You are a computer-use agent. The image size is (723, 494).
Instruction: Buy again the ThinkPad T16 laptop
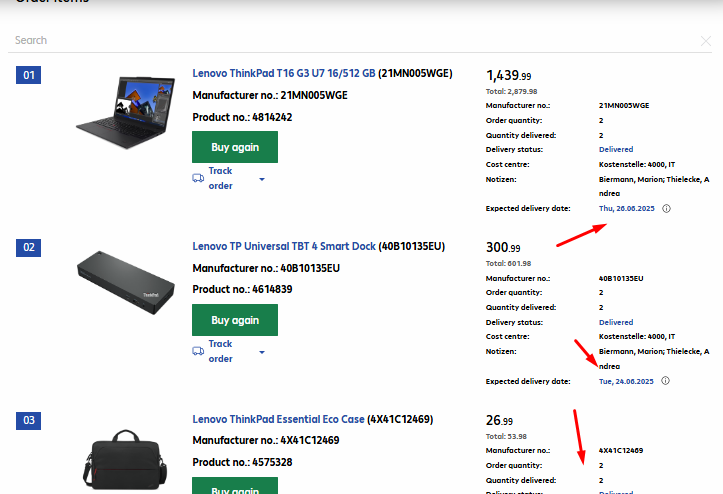pyautogui.click(x=235, y=147)
